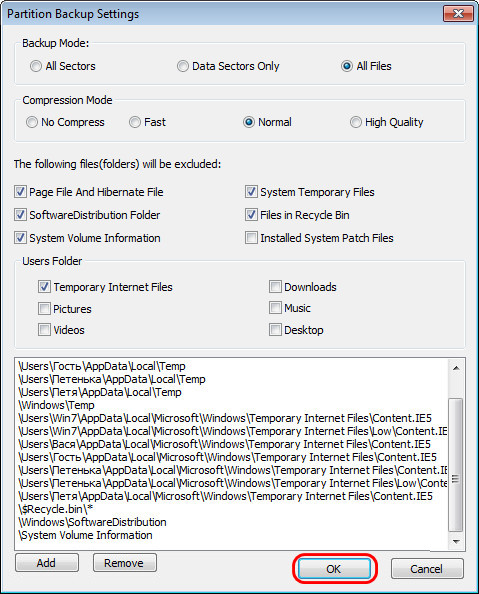Image resolution: width=479 pixels, height=594 pixels.
Task: Select Петенька Temporary Internet Files\Content entry
Action: [233, 470]
